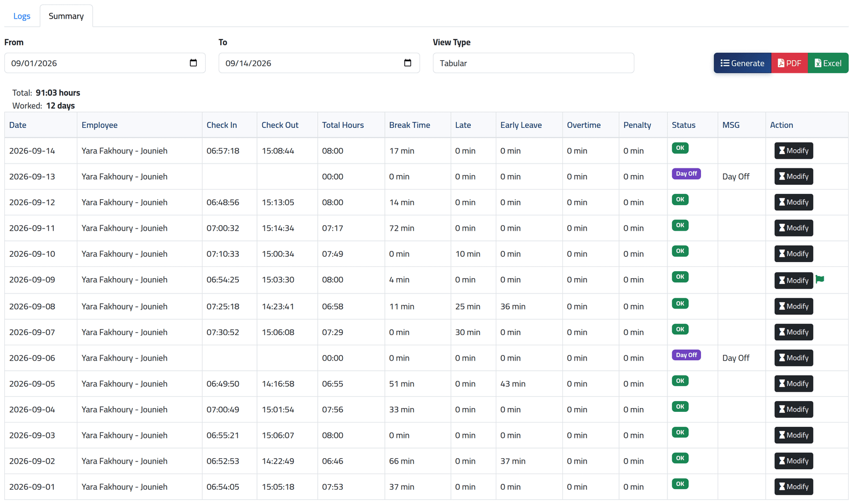
Task: Expand the View Type Tabular dropdown
Action: pos(533,63)
